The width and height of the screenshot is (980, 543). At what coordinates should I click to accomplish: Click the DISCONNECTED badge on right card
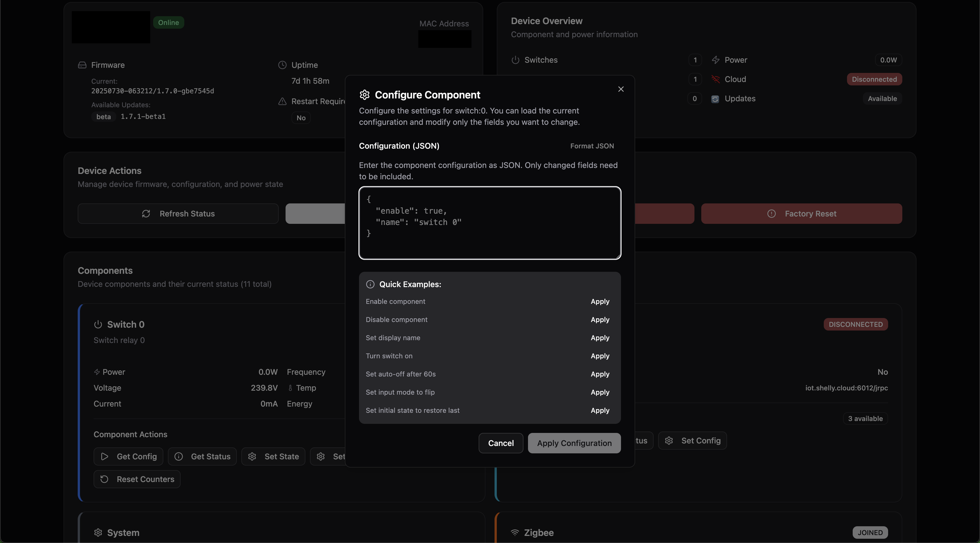(x=856, y=325)
